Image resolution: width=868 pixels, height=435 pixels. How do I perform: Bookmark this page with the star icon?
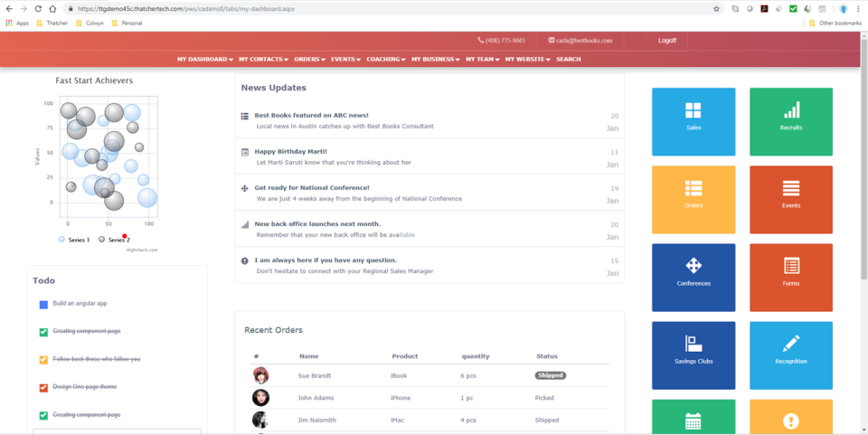[x=716, y=9]
